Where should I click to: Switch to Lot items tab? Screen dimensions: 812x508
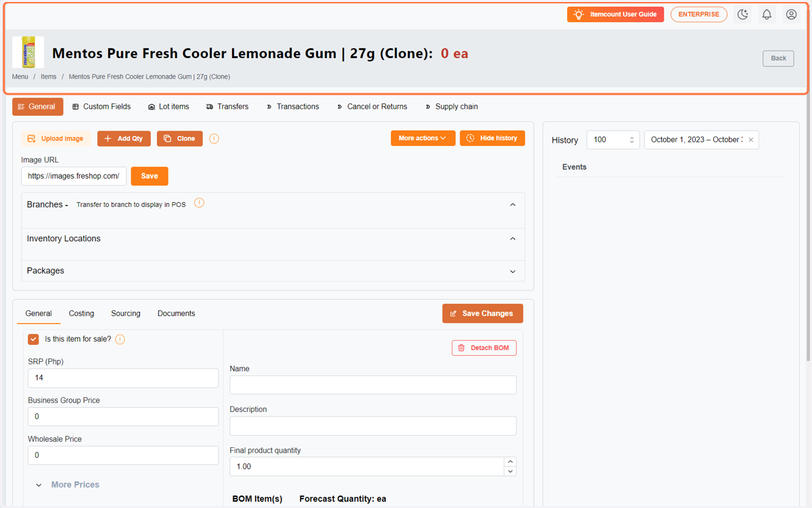(168, 107)
